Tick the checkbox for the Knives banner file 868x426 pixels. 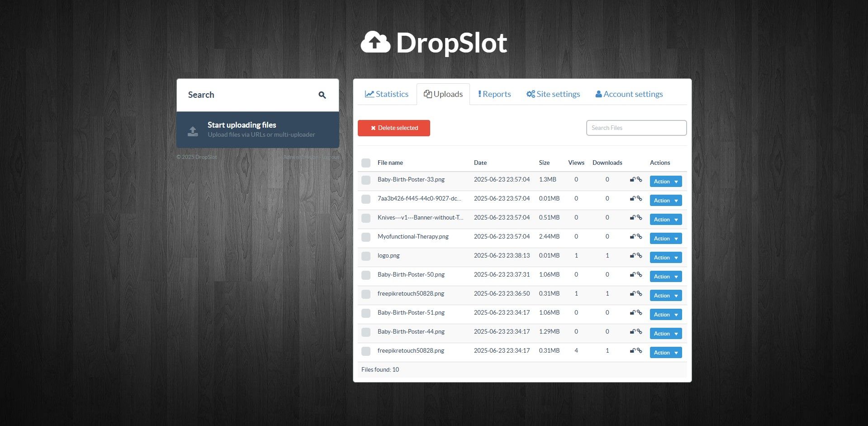coord(366,218)
